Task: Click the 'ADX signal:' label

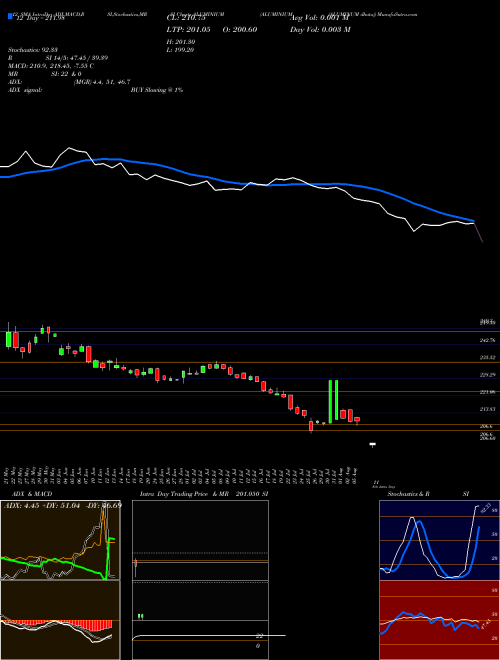Action: 24,90
